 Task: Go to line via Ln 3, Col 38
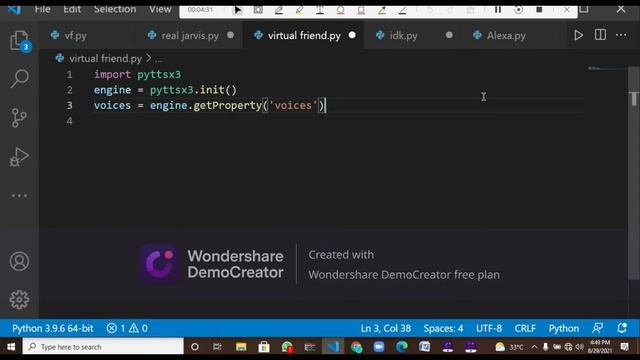[386, 328]
